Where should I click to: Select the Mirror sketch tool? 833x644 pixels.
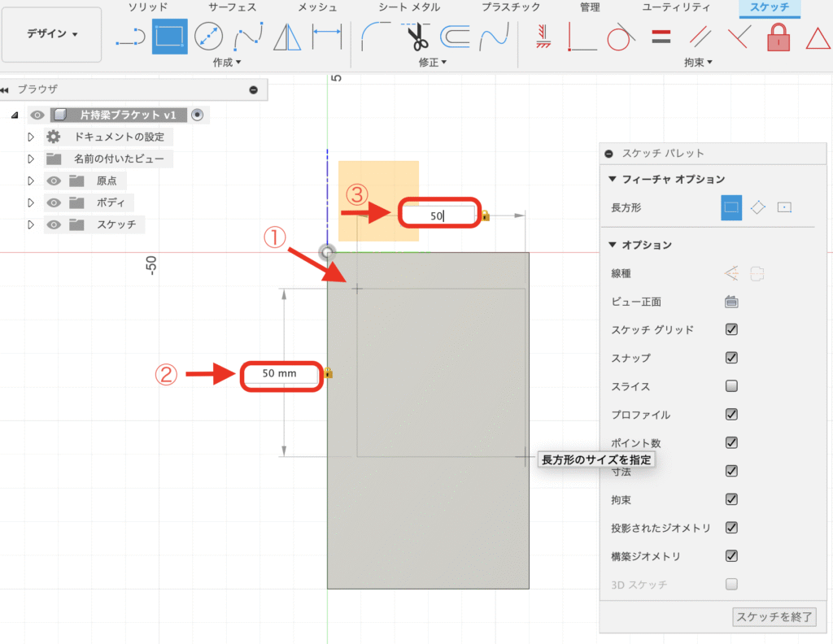coord(286,37)
